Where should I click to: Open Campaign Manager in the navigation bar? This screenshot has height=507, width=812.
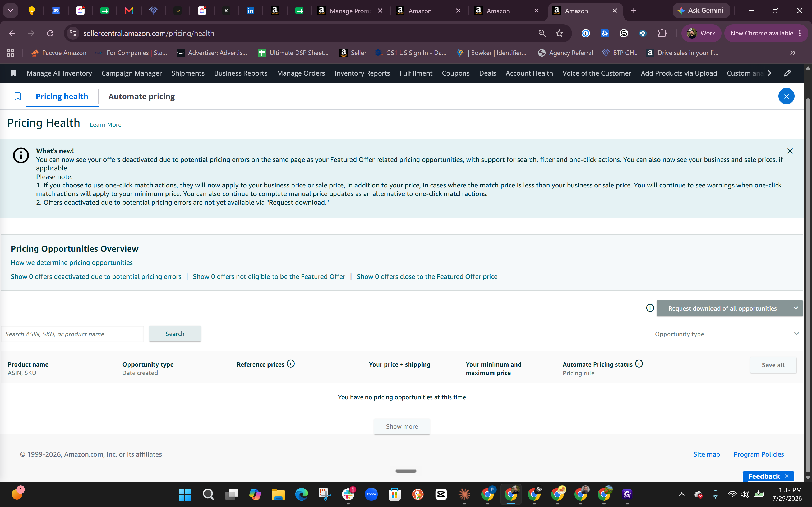pyautogui.click(x=132, y=73)
